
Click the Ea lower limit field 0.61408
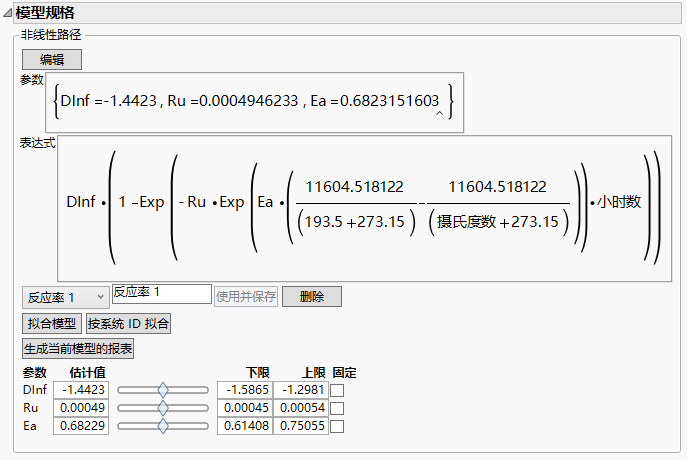(x=245, y=426)
